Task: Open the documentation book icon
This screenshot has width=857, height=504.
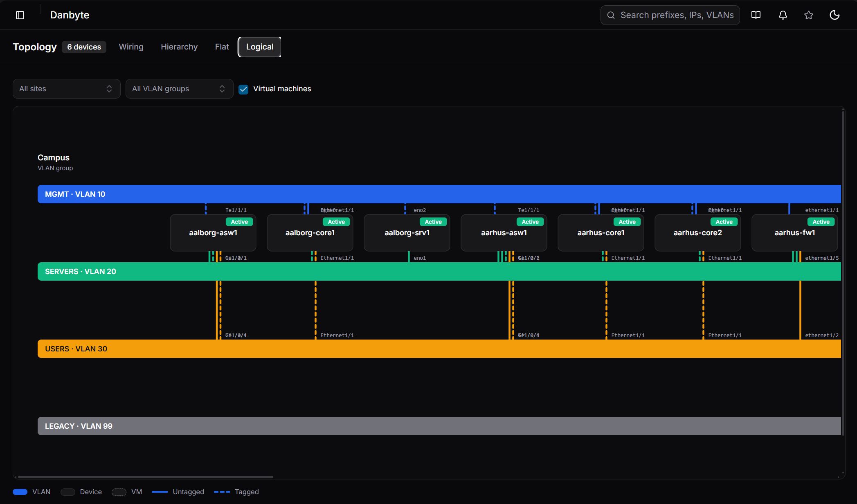Action: pyautogui.click(x=756, y=15)
